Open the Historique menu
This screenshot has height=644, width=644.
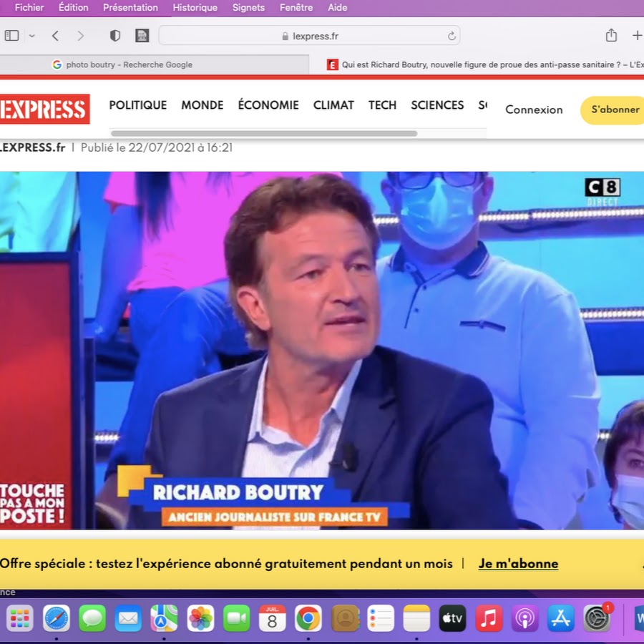pos(195,7)
